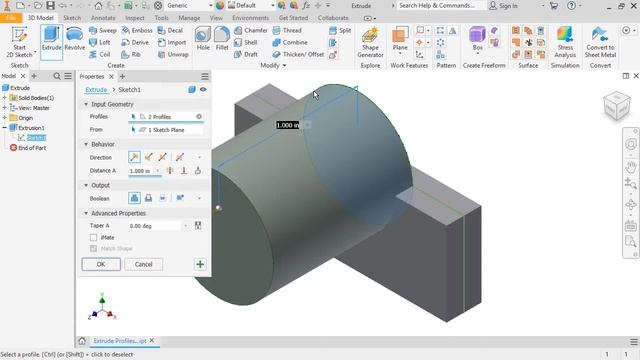Set symmetric extrude direction
This screenshot has width=640, height=360.
(x=162, y=157)
